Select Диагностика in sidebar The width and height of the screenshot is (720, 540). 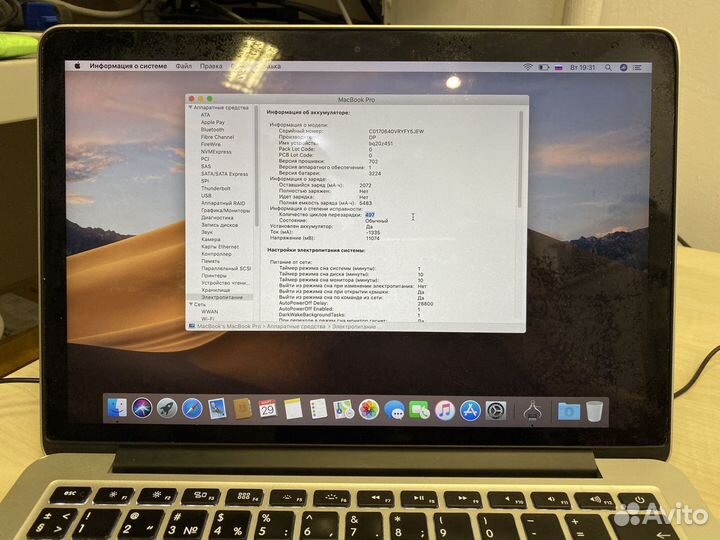point(217,218)
